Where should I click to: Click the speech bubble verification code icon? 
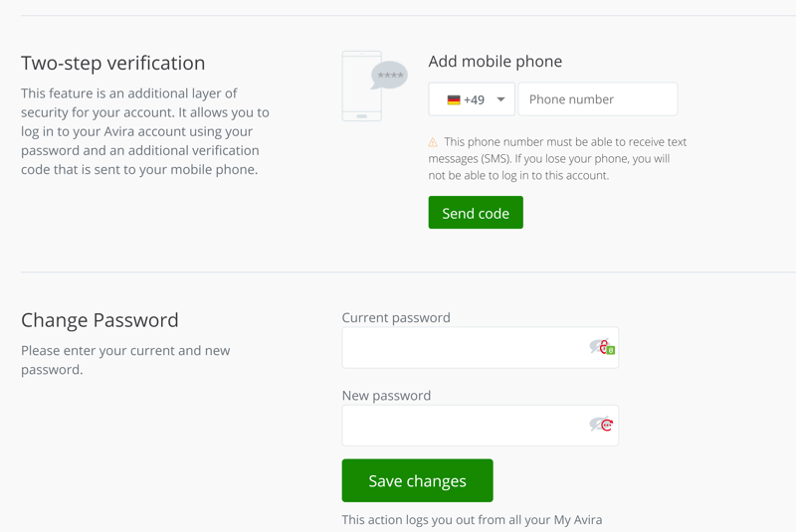click(x=389, y=76)
